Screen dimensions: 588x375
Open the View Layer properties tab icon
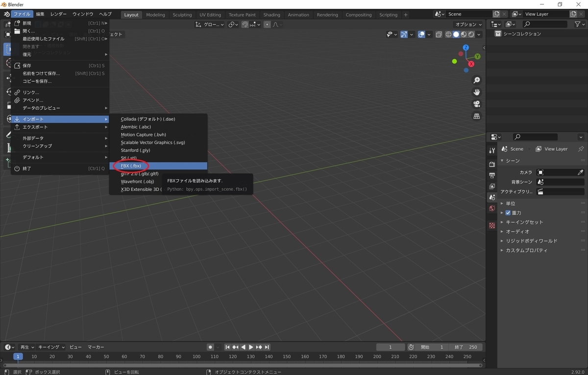point(492,187)
